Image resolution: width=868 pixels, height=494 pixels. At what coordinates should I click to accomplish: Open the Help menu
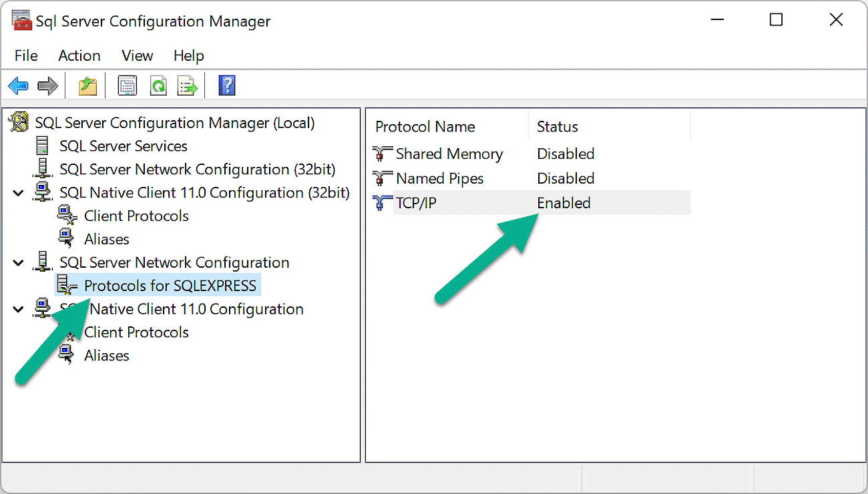coord(188,55)
